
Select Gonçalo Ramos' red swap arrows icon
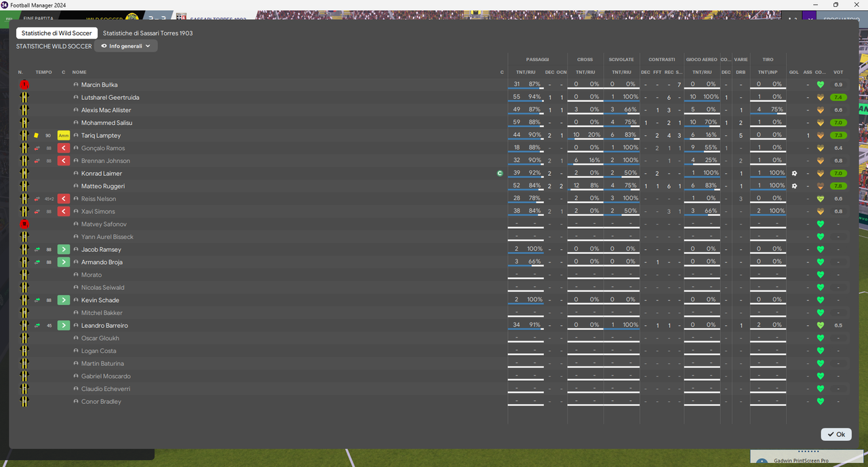tap(37, 148)
